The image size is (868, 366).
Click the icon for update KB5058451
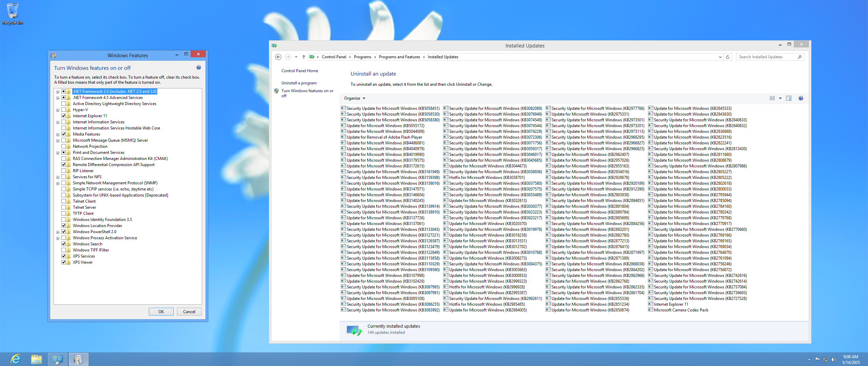pos(343,108)
